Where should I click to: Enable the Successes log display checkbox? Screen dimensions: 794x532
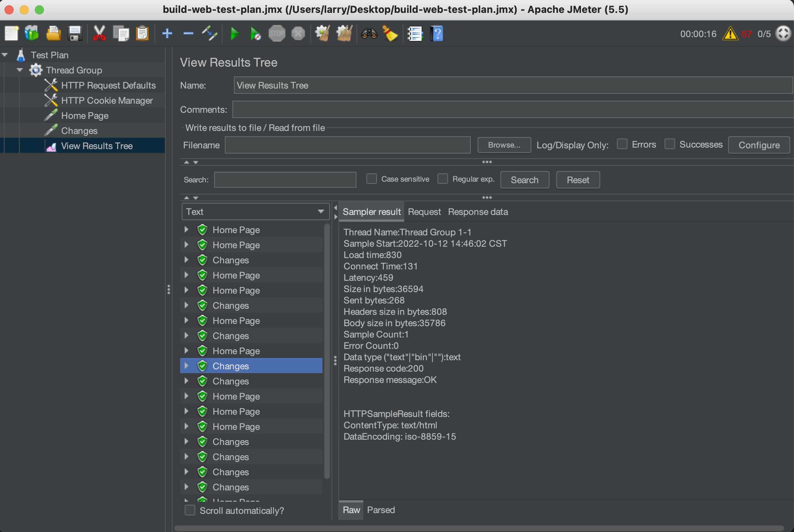669,144
